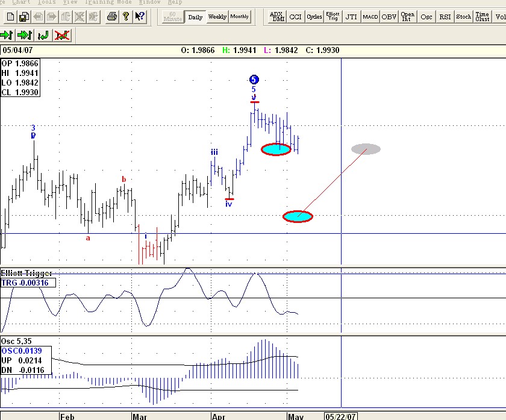Click the greyed previous page icon
Viewport: 506px width, 420px height.
tap(38, 16)
